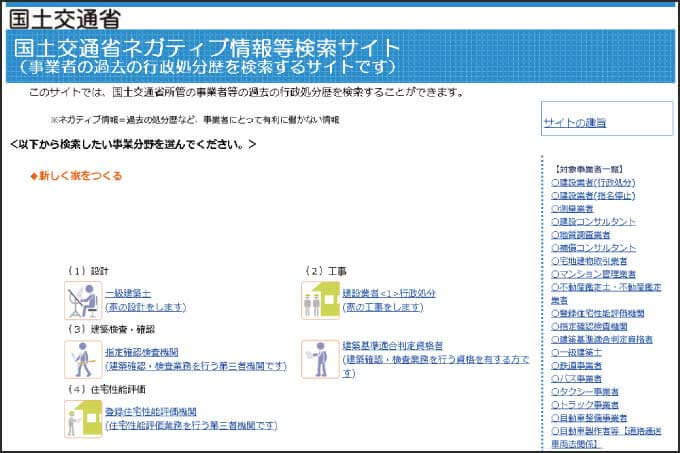Click the (1) 設計 section heading
This screenshot has width=680, height=453.
point(88,271)
